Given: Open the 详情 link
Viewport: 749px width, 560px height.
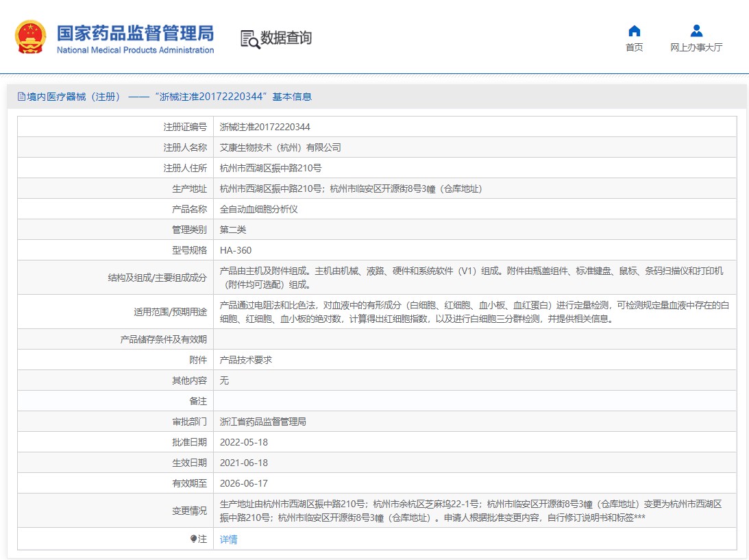Looking at the screenshot, I should tap(229, 539).
